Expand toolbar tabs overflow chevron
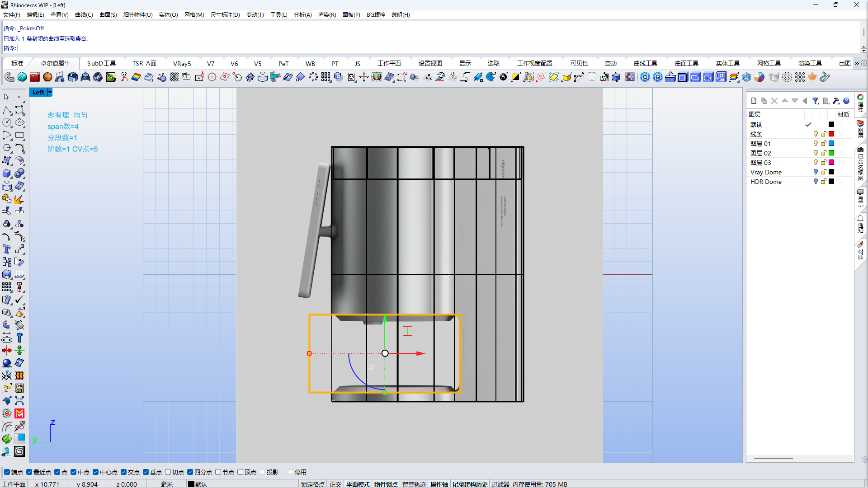Image resolution: width=868 pixels, height=488 pixels. point(857,63)
